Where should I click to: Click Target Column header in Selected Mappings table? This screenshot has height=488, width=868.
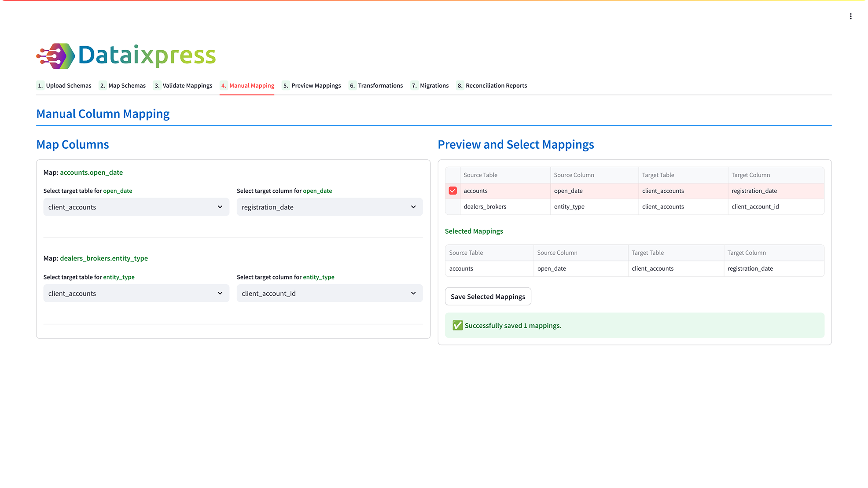773,253
